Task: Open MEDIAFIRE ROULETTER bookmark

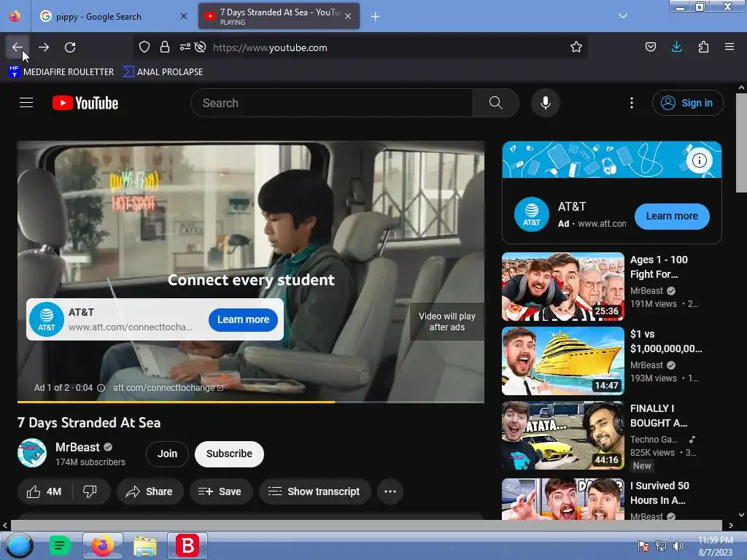Action: 61,72
